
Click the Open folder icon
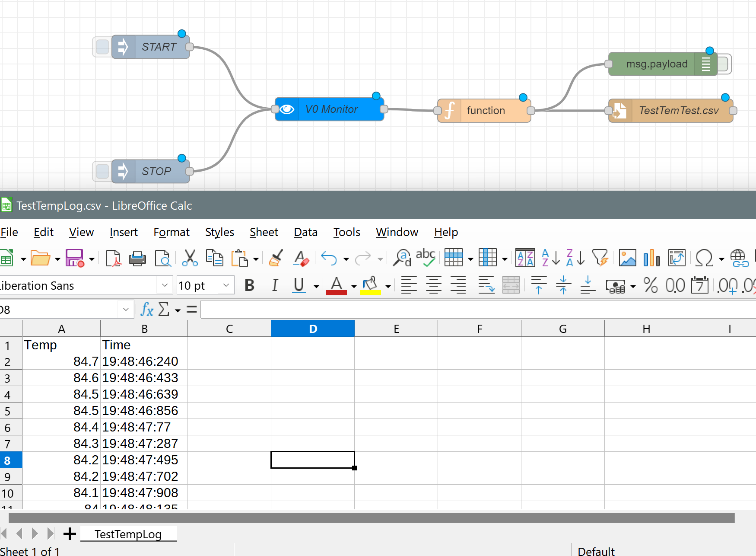point(41,259)
